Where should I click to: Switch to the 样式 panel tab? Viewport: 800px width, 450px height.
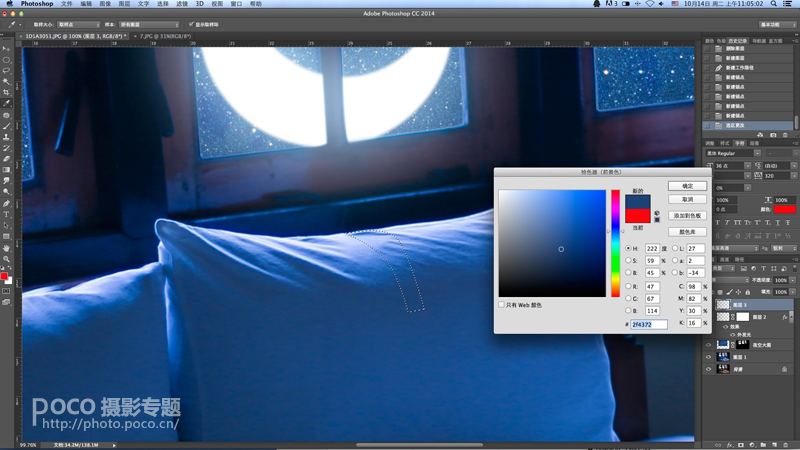(x=724, y=143)
